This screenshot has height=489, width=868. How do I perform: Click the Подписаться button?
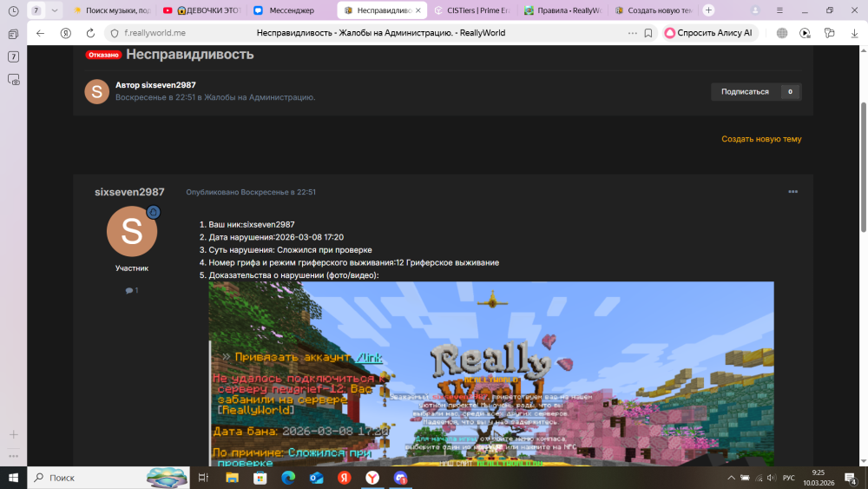745,91
